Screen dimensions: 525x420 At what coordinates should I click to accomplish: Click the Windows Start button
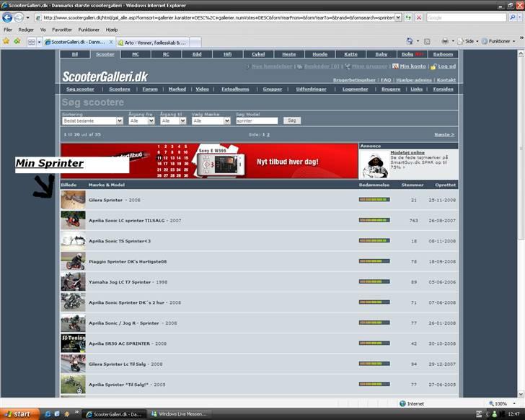coord(17,414)
